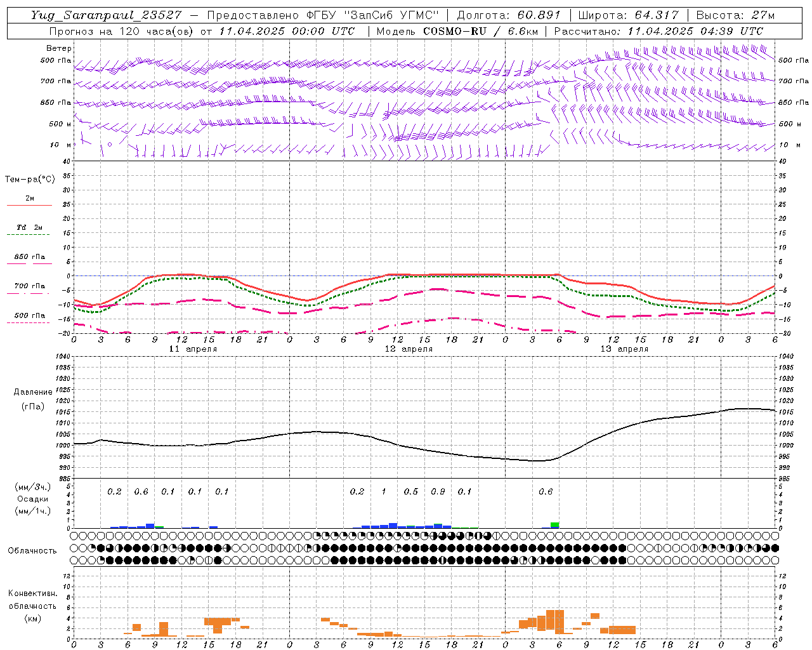Click the precipitation value 0.9
Viewport: 812px width, 650px height.
438,492
